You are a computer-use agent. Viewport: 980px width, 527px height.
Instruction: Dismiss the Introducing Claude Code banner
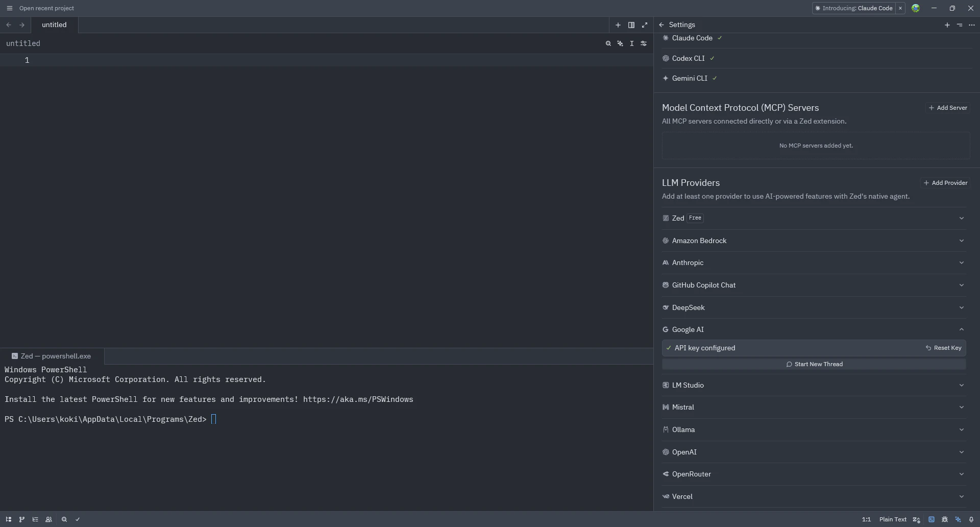[x=900, y=8]
